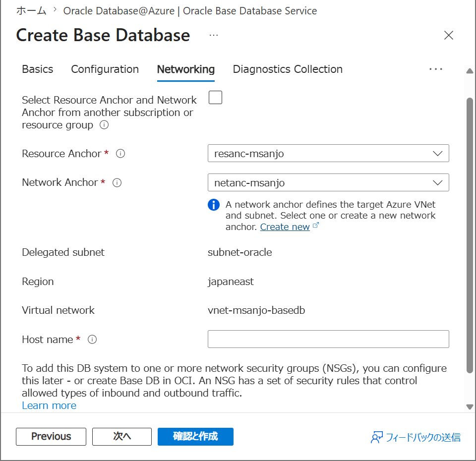
Task: Open the Resource Anchor dropdown
Action: tap(328, 153)
